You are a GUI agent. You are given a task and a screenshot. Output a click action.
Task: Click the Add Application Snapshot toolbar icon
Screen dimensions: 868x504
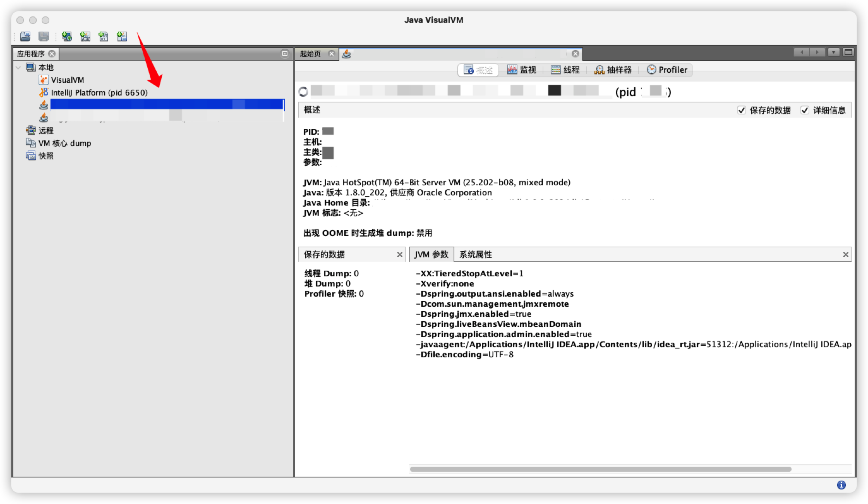122,36
